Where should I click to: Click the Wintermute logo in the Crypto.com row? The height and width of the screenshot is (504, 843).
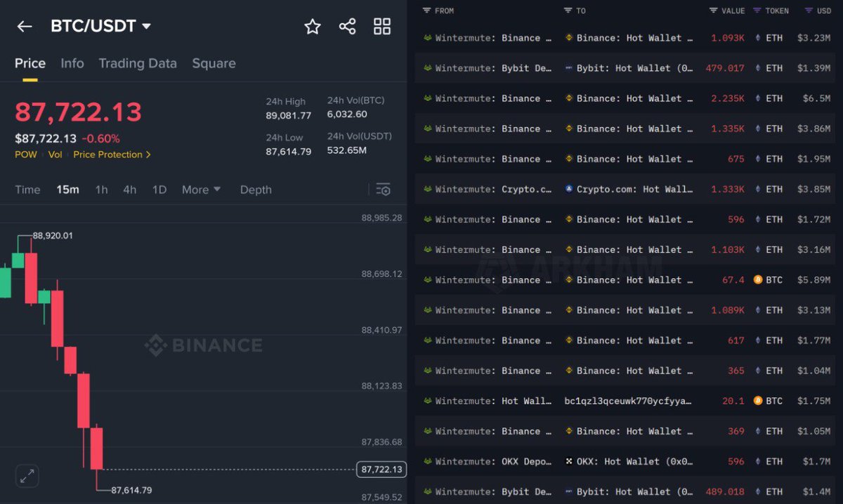[x=427, y=189]
